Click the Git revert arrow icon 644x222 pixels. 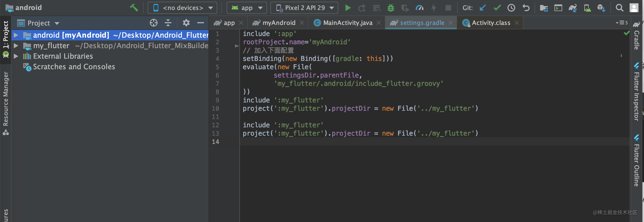tap(526, 8)
